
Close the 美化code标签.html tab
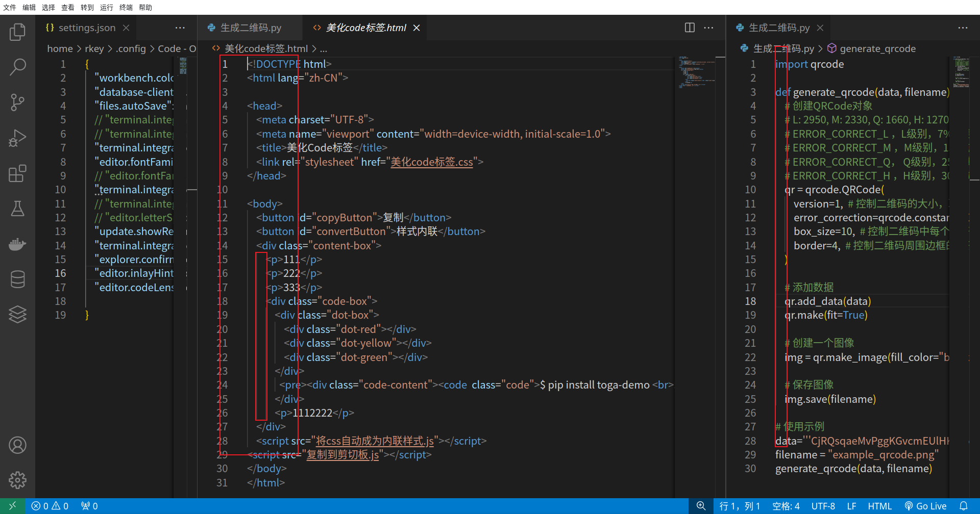(416, 28)
